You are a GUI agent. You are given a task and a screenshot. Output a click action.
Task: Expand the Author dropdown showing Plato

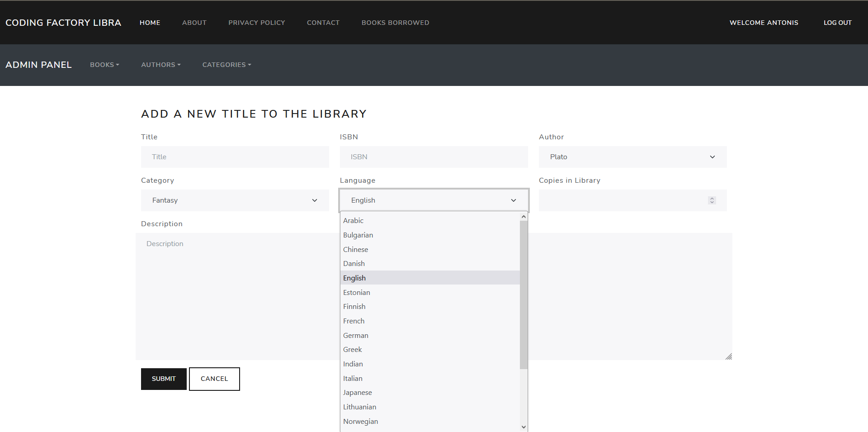632,157
